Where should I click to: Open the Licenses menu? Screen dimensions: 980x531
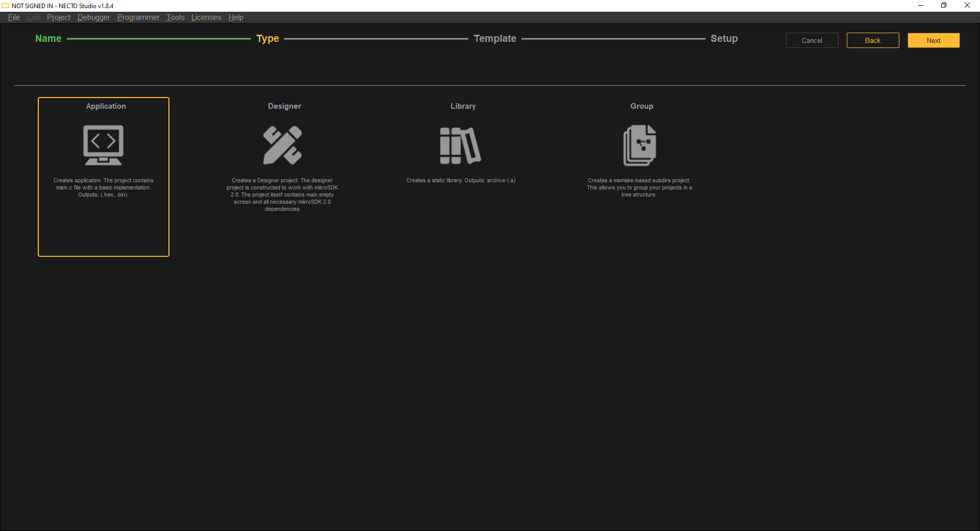tap(206, 17)
